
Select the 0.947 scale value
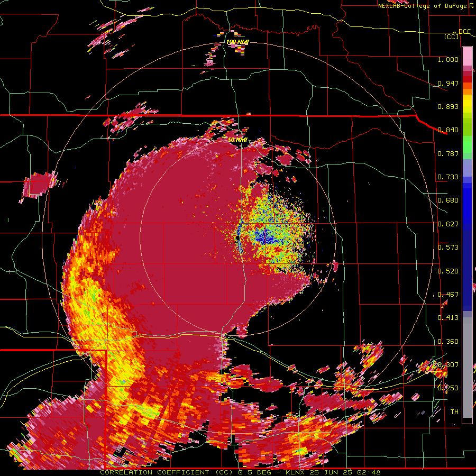click(448, 83)
